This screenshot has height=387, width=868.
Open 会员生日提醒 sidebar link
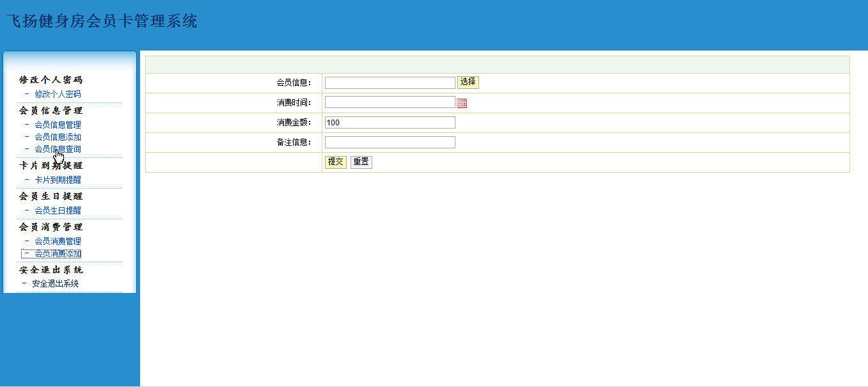tap(58, 210)
